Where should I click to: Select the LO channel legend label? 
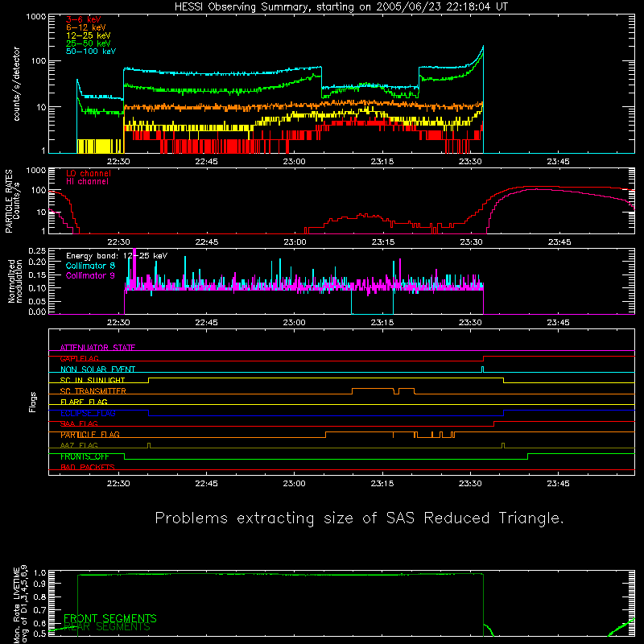tap(89, 173)
